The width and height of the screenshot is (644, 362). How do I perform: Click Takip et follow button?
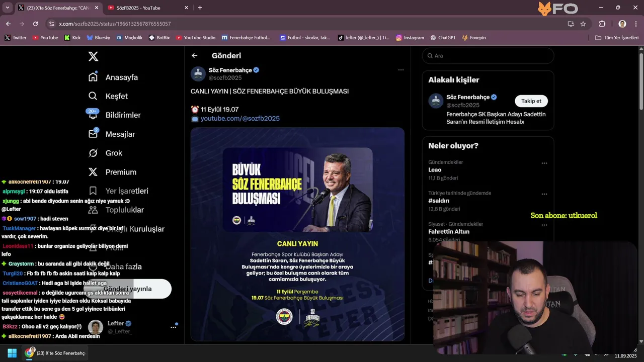coord(531,101)
